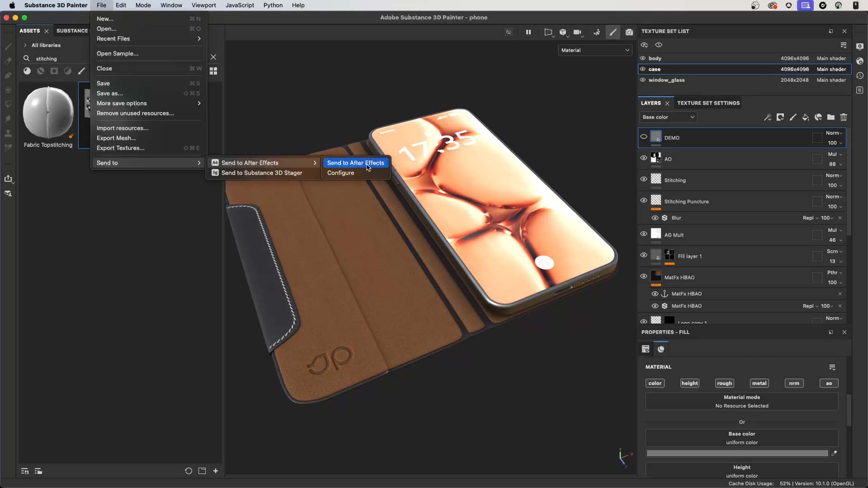The width and height of the screenshot is (868, 488).
Task: Click the Export Textures menu item
Action: pyautogui.click(x=120, y=148)
